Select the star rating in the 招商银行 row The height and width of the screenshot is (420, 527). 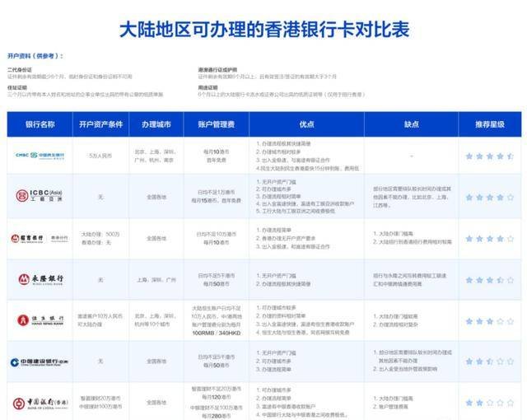[x=490, y=239]
